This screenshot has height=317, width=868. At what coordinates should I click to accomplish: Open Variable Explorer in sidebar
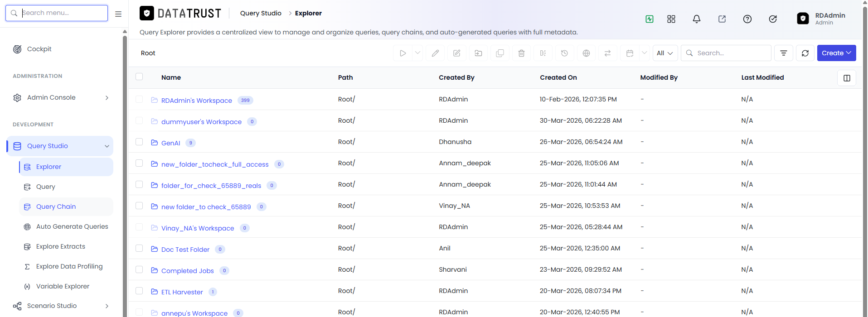pyautogui.click(x=66, y=286)
